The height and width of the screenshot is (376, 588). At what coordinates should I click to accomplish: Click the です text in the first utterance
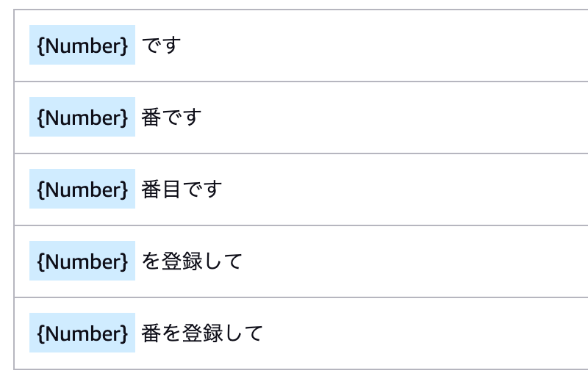pos(161,46)
